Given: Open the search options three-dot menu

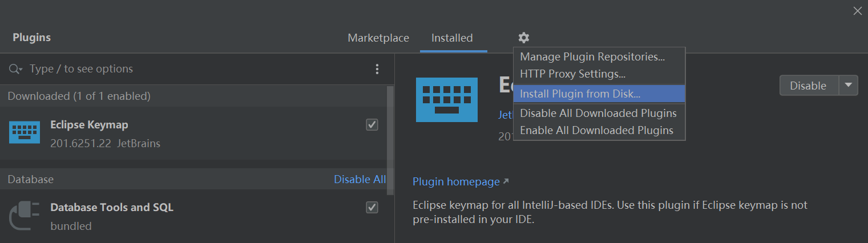Looking at the screenshot, I should click(377, 69).
